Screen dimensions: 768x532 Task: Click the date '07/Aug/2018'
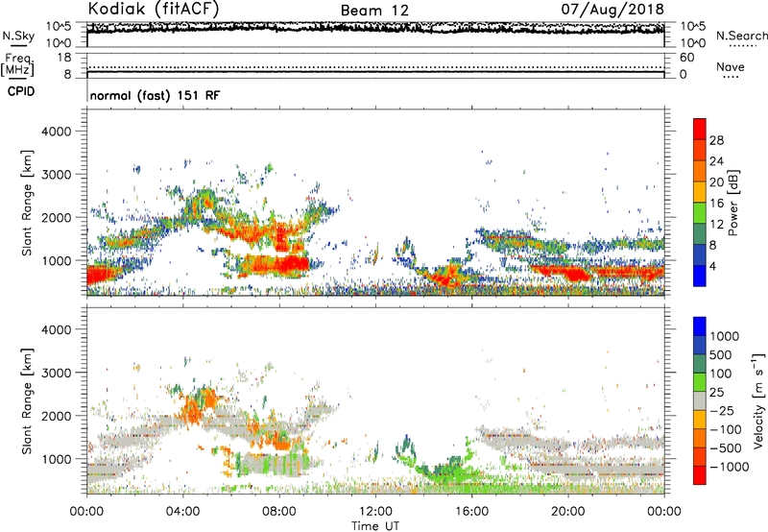point(612,9)
